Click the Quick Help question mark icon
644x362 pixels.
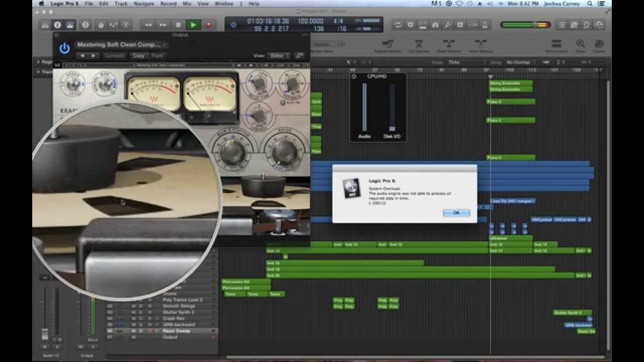(x=85, y=25)
